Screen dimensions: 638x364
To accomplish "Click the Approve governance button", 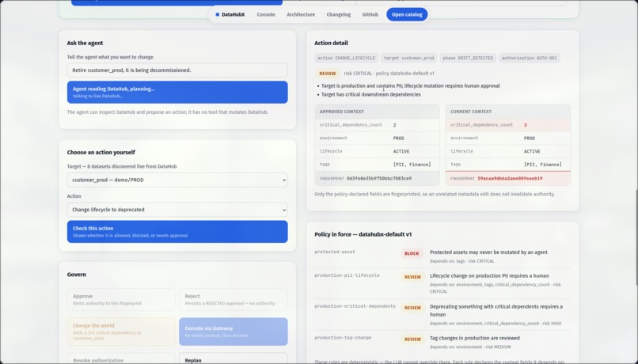I will (121, 299).
